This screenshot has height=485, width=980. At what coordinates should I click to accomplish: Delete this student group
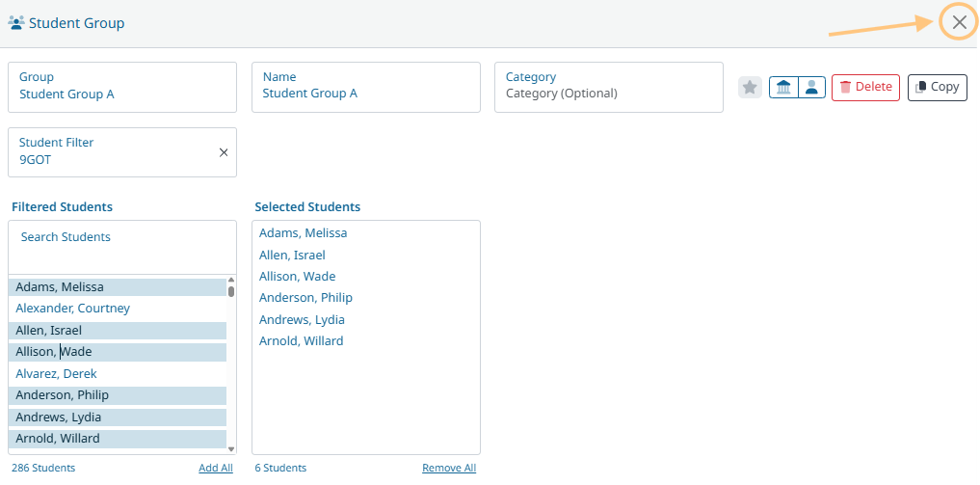865,88
